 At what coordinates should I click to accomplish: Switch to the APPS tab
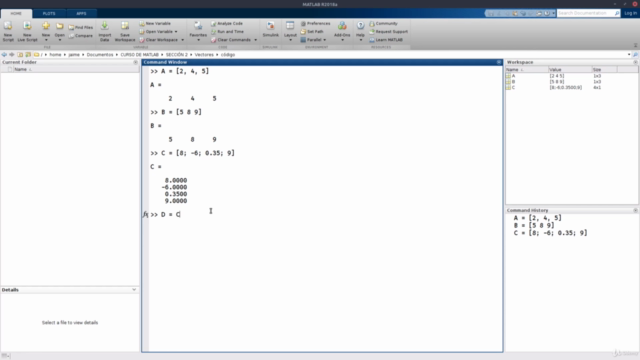click(x=81, y=13)
